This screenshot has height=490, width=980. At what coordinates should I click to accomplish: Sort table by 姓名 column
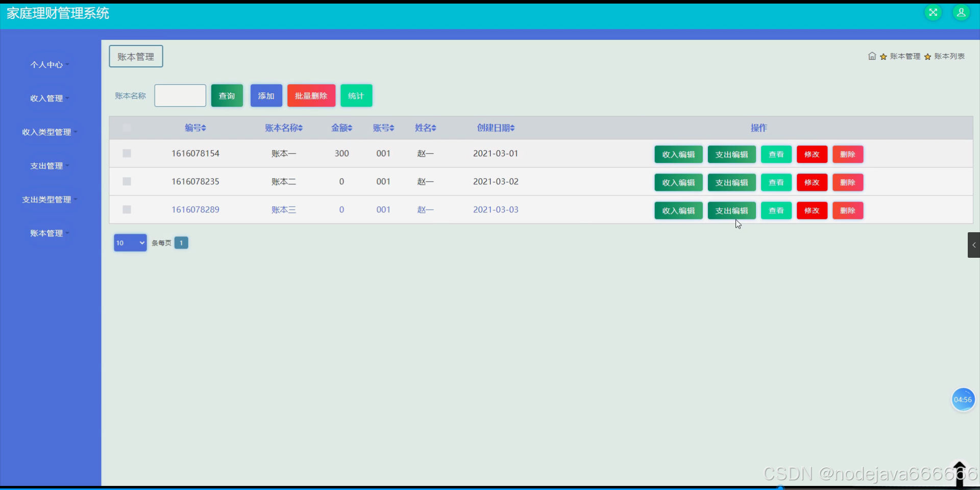425,128
